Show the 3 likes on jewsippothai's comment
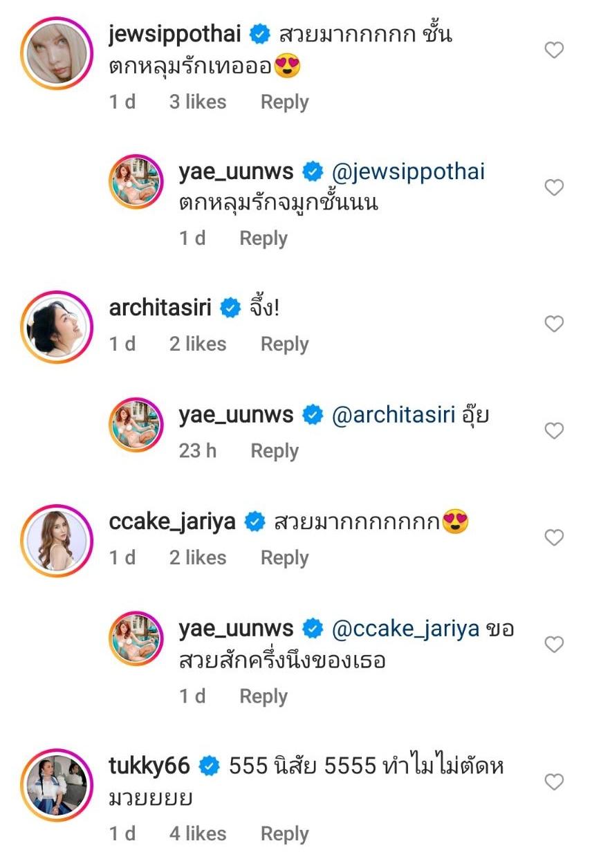The width and height of the screenshot is (601, 868). [x=198, y=102]
